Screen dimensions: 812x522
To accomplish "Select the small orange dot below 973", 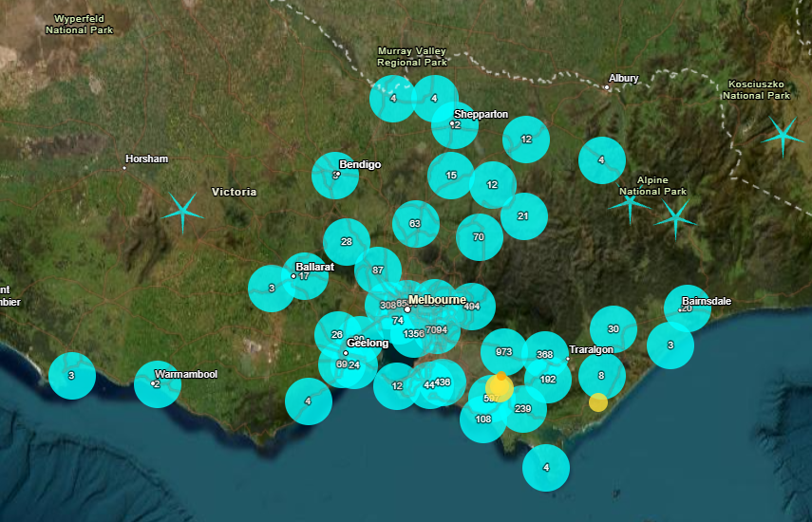I will [x=500, y=376].
